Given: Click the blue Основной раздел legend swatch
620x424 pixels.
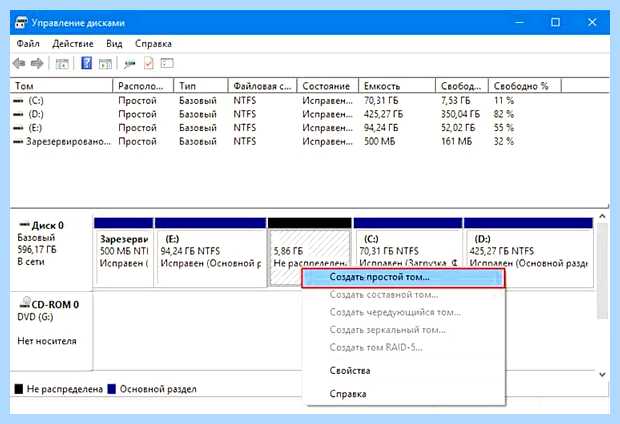Looking at the screenshot, I should (112, 389).
